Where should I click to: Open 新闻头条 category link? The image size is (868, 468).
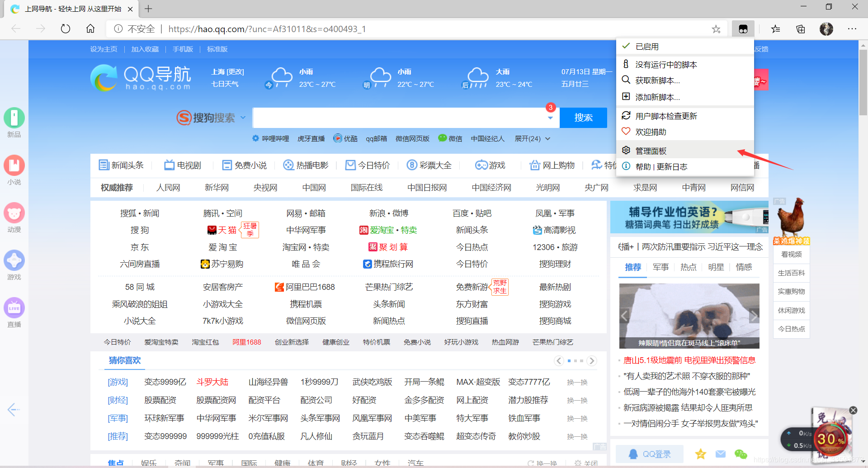[x=121, y=165]
